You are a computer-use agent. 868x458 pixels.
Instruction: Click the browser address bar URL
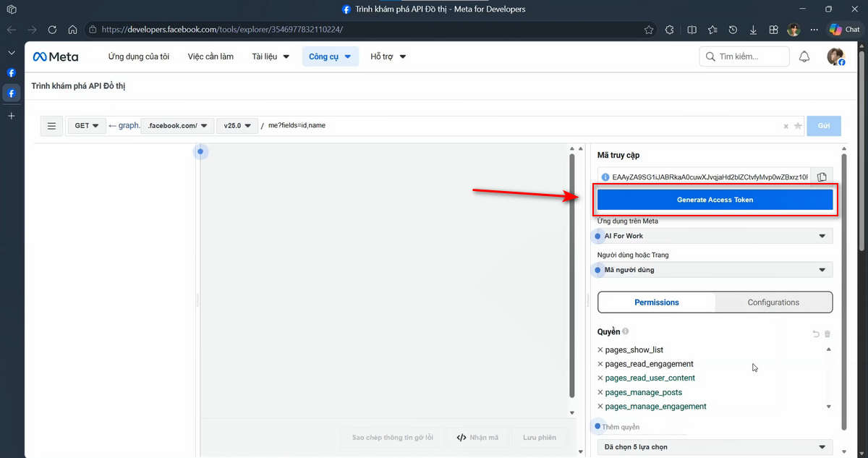222,30
